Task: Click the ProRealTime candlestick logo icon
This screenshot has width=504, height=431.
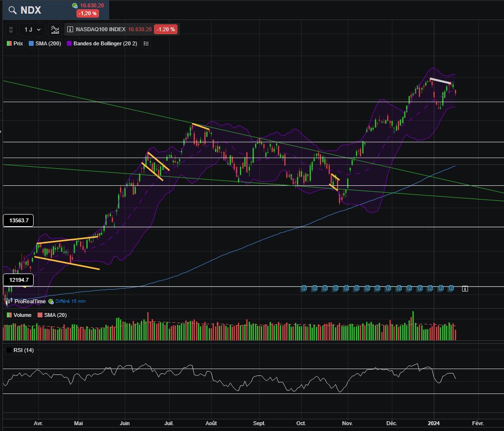Action: pyautogui.click(x=9, y=301)
